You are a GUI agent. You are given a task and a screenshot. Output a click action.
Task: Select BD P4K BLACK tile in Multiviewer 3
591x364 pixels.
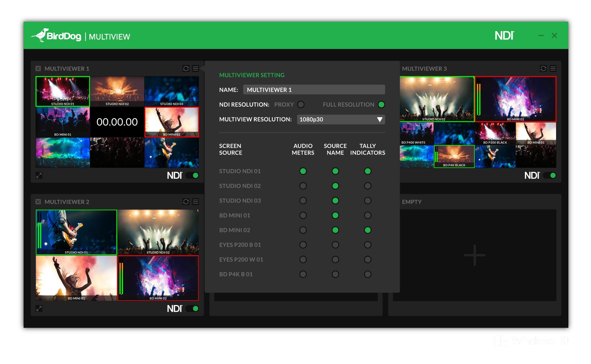(x=454, y=157)
